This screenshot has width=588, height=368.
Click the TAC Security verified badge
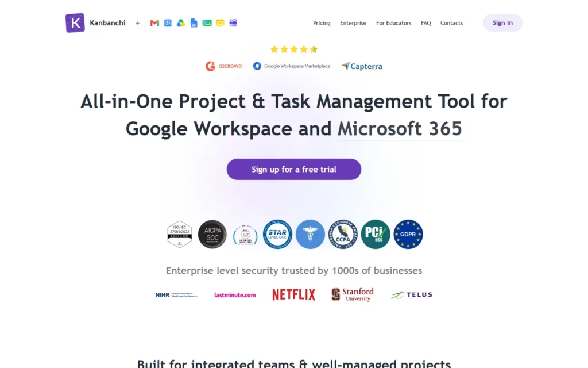tap(245, 235)
